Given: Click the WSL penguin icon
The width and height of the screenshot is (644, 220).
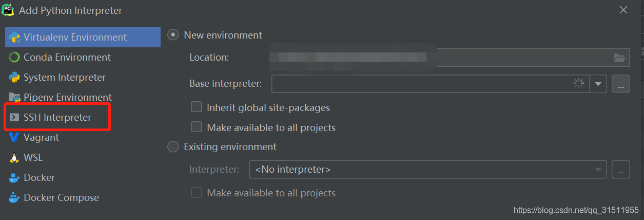Looking at the screenshot, I should pyautogui.click(x=14, y=158).
